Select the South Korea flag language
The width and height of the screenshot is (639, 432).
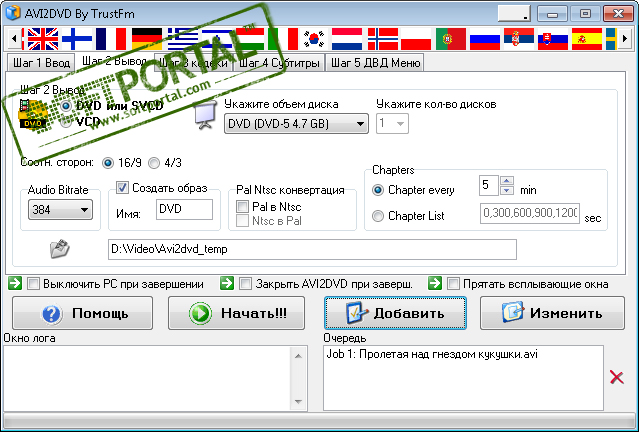(314, 39)
